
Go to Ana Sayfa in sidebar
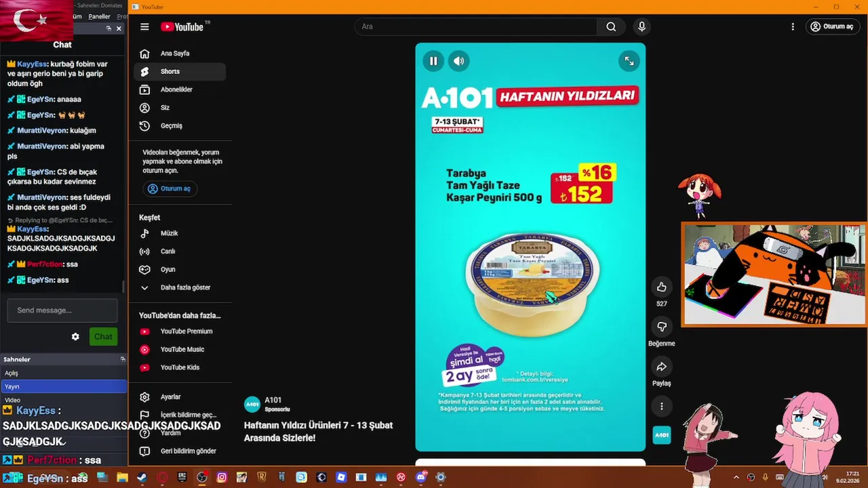(180, 54)
